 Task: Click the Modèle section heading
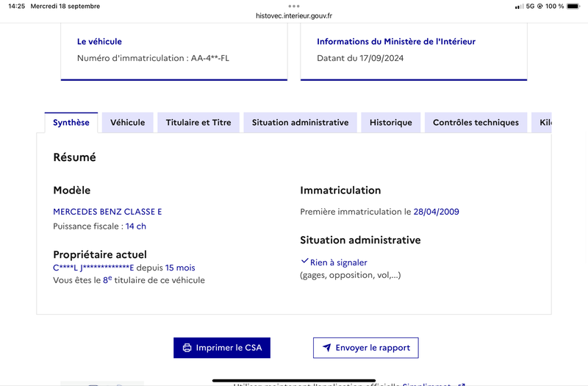click(x=71, y=190)
